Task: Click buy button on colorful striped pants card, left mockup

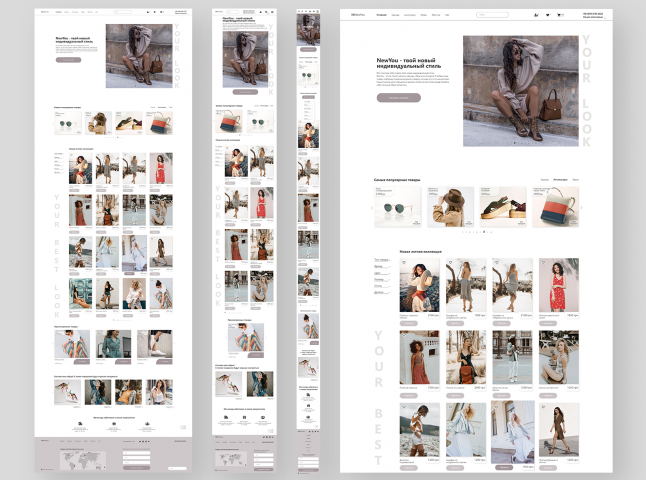Action: [82, 361]
